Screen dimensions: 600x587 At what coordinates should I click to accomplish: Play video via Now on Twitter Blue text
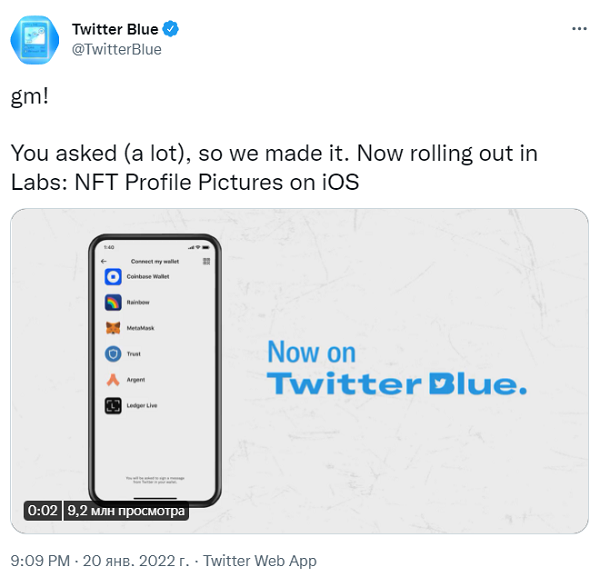point(396,369)
